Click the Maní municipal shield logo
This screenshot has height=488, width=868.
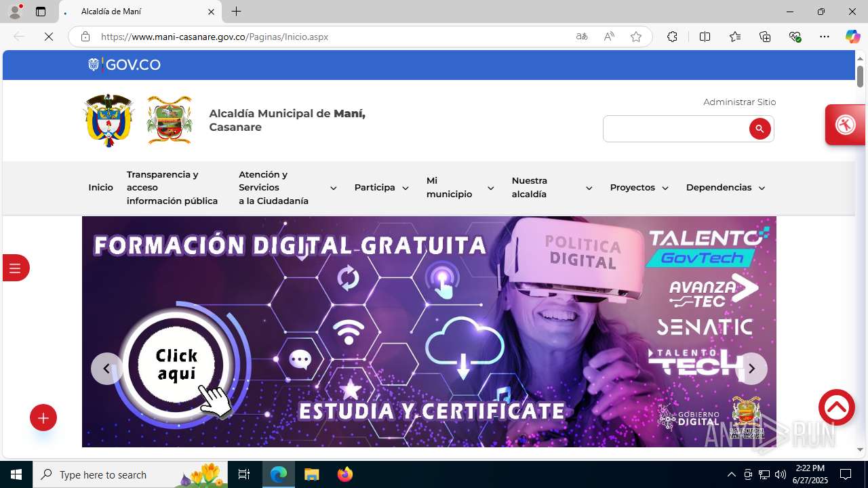coord(170,120)
